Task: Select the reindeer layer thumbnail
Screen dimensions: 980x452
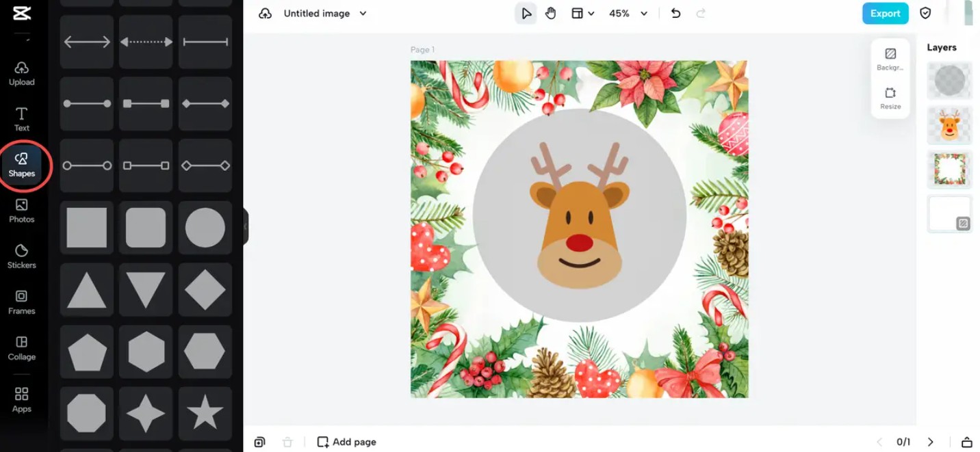Action: click(949, 125)
